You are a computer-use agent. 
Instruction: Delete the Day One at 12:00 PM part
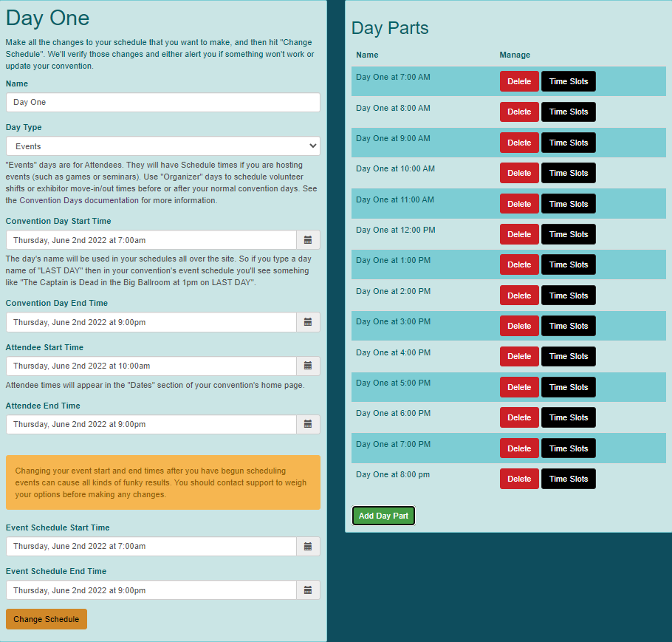point(519,235)
